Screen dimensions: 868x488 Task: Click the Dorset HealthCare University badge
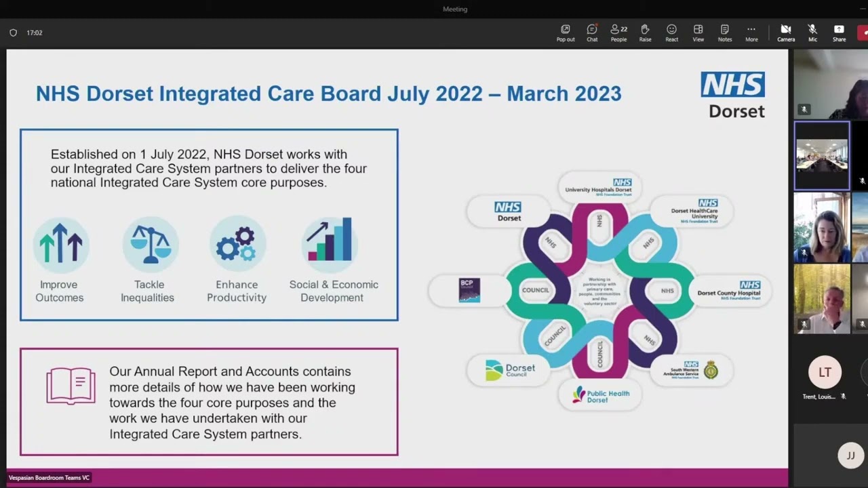point(692,211)
